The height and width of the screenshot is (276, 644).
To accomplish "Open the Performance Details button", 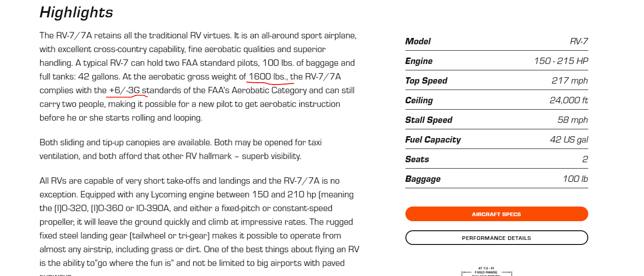I will coord(496,238).
